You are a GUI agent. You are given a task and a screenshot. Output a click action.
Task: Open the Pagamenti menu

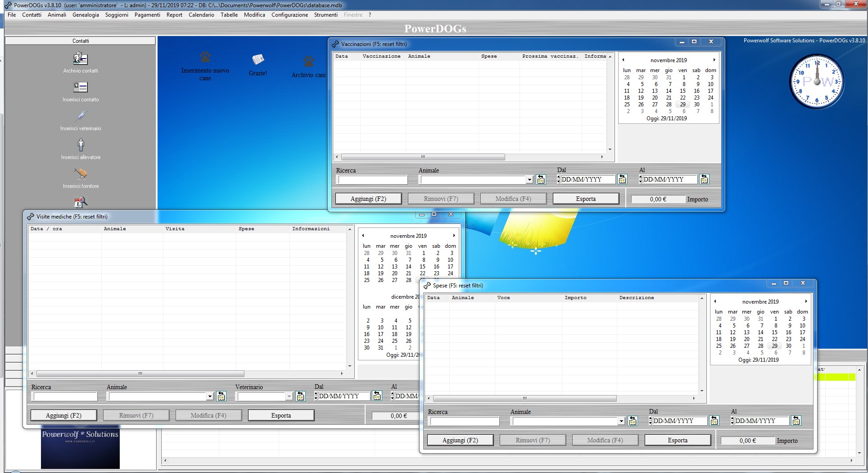147,15
